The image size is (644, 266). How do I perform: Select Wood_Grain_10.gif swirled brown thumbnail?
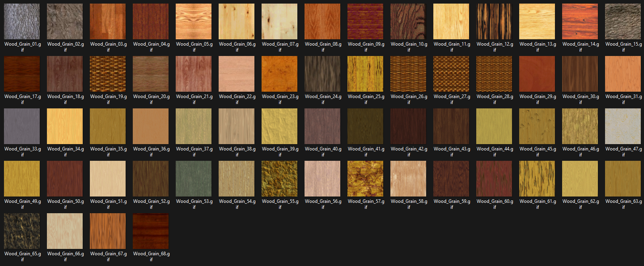click(x=408, y=21)
